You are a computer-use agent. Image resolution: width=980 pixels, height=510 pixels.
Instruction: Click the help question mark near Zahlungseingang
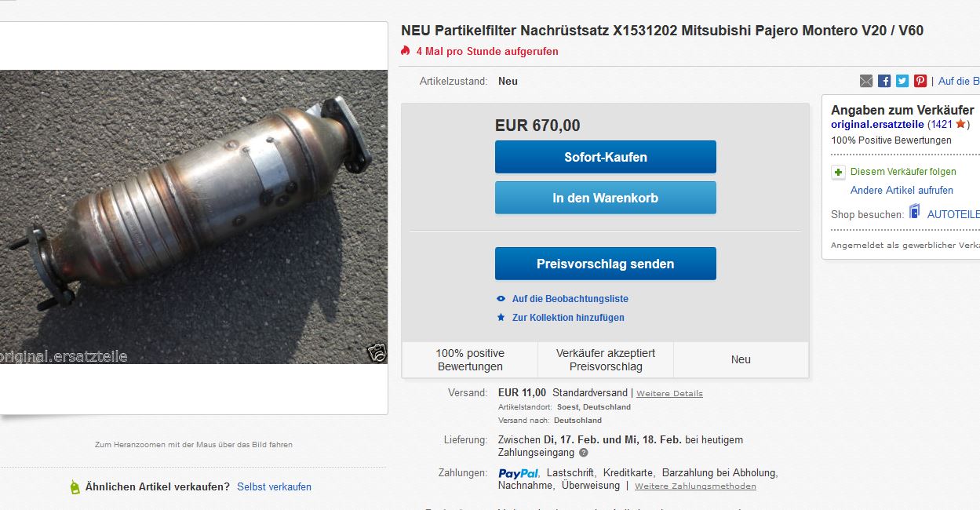tap(584, 453)
